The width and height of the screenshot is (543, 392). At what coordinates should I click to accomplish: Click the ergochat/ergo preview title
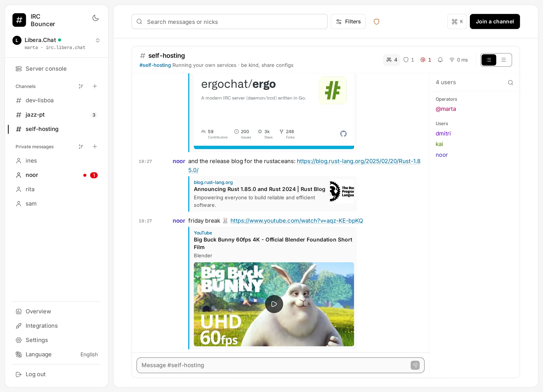pyautogui.click(x=238, y=84)
